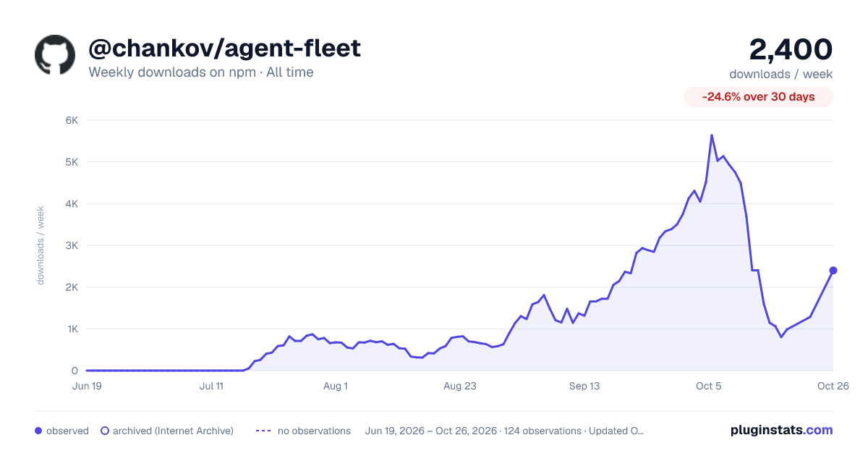Click the Weekly downloads on npm subtitle

pyautogui.click(x=201, y=72)
